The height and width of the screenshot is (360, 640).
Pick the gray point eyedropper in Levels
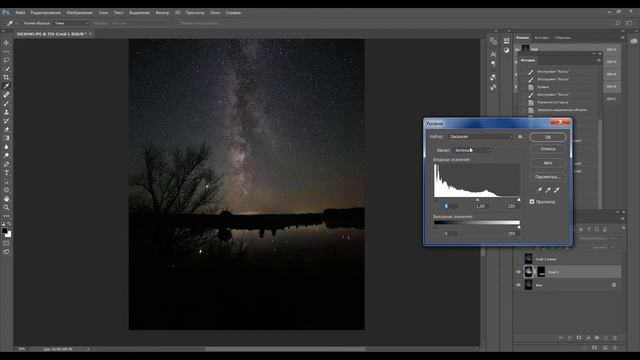pyautogui.click(x=548, y=190)
